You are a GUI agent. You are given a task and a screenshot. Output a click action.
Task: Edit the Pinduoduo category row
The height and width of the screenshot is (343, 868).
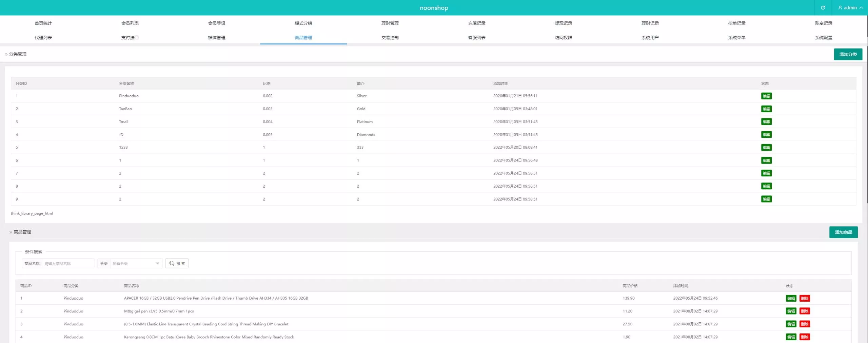766,96
